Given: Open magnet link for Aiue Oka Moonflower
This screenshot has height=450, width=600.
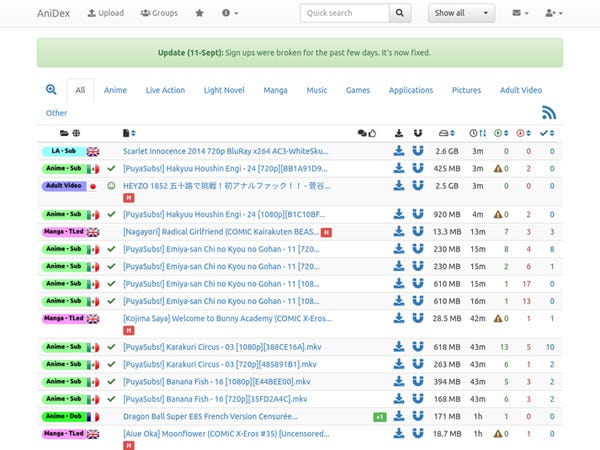Looking at the screenshot, I should pyautogui.click(x=418, y=433).
